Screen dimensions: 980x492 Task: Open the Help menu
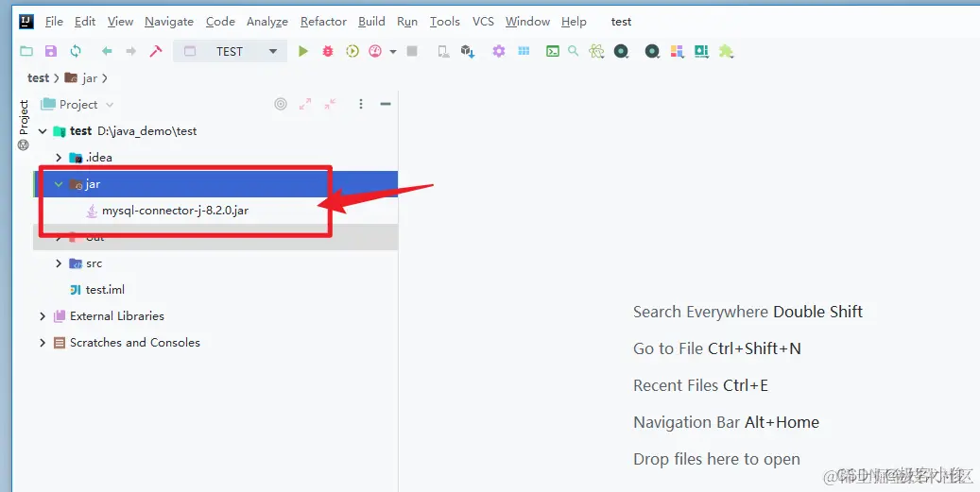[574, 22]
